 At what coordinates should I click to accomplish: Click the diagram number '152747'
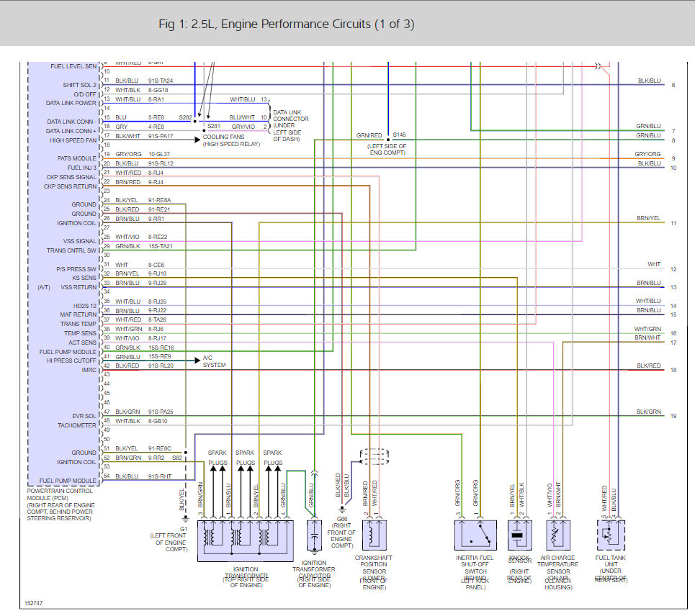tap(34, 603)
